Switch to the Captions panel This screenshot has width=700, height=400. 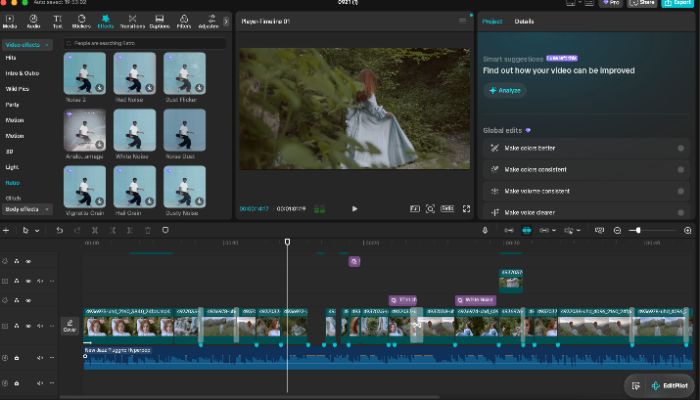click(x=159, y=21)
